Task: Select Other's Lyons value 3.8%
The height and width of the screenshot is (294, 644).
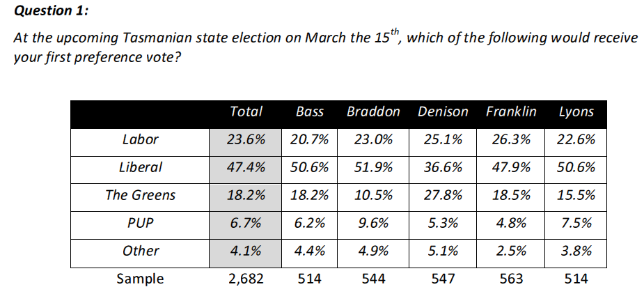Action: pyautogui.click(x=576, y=251)
